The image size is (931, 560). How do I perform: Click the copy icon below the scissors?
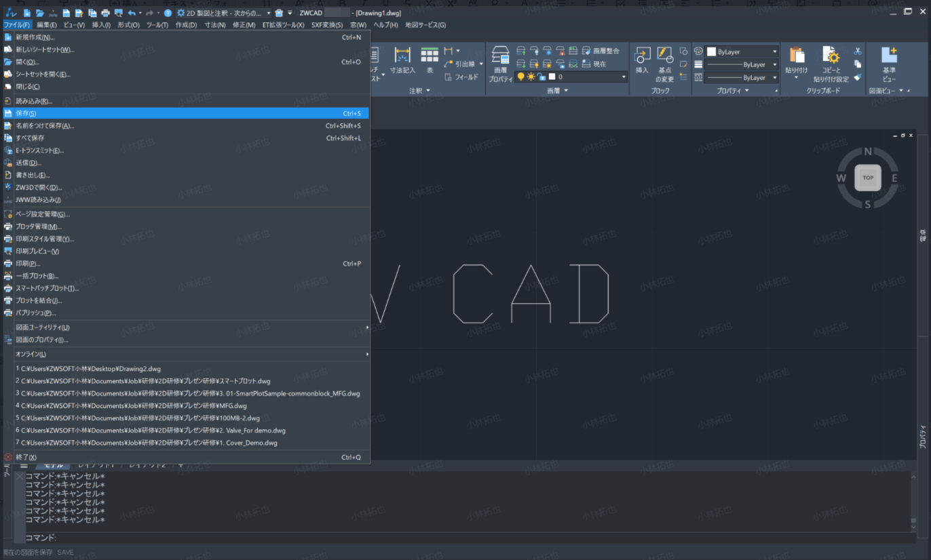(x=858, y=64)
